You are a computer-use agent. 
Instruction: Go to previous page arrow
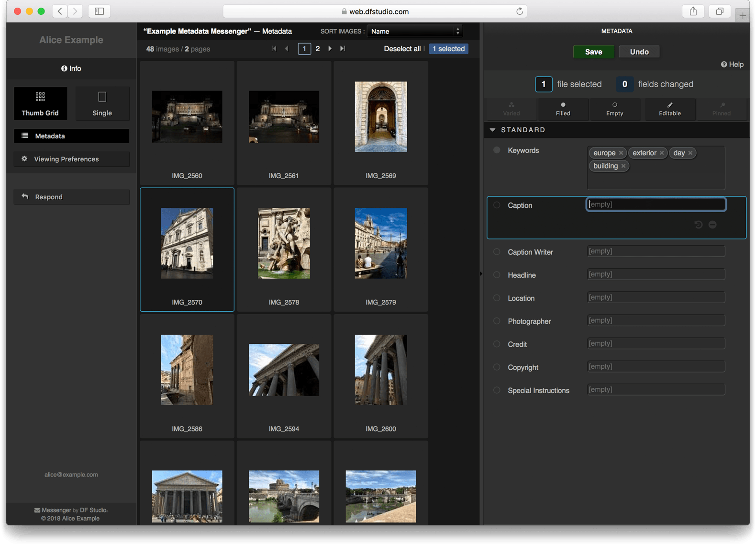click(287, 48)
